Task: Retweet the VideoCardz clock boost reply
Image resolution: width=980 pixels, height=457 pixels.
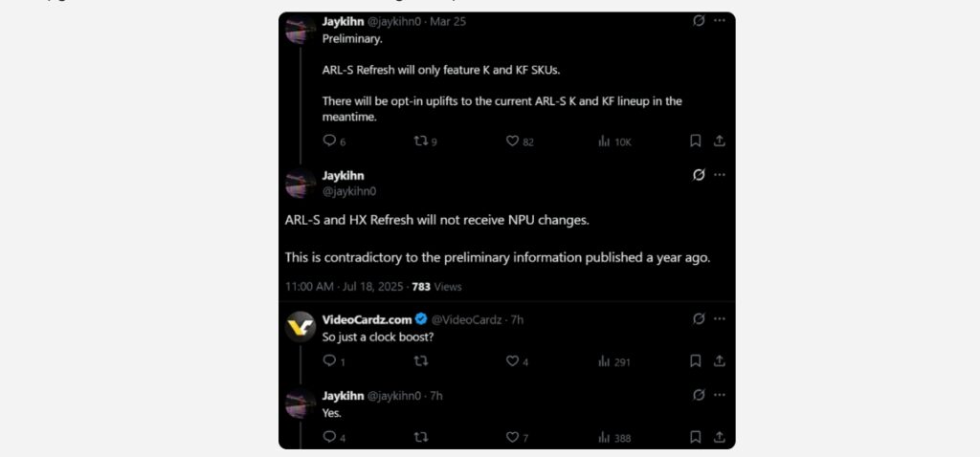Action: (421, 360)
